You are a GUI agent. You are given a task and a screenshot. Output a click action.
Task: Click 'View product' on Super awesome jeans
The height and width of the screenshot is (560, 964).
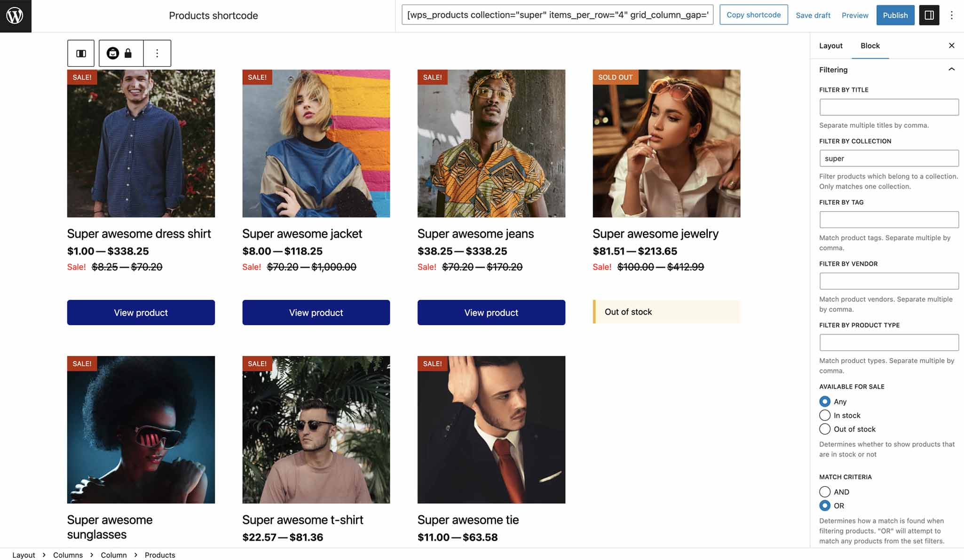click(x=491, y=312)
